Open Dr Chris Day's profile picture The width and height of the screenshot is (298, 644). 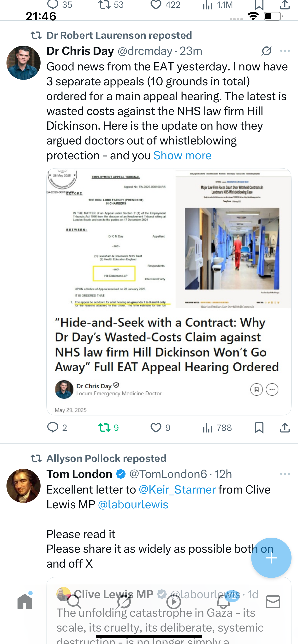click(24, 63)
